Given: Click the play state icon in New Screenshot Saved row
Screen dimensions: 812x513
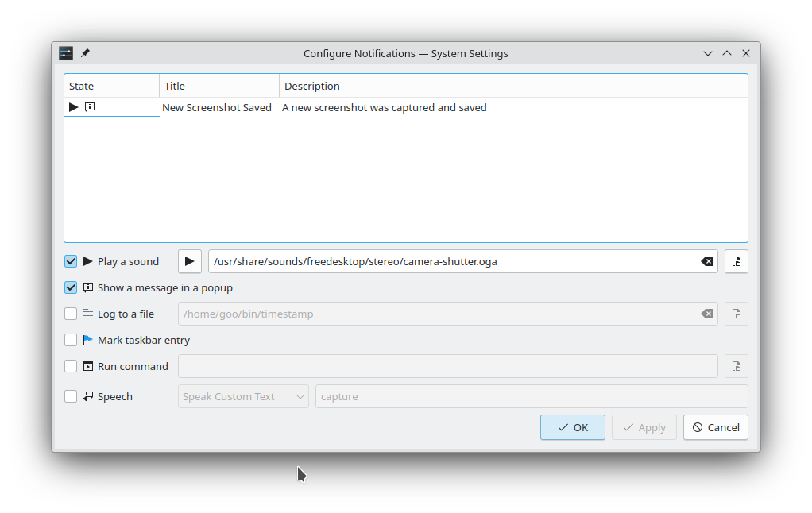Looking at the screenshot, I should (74, 107).
